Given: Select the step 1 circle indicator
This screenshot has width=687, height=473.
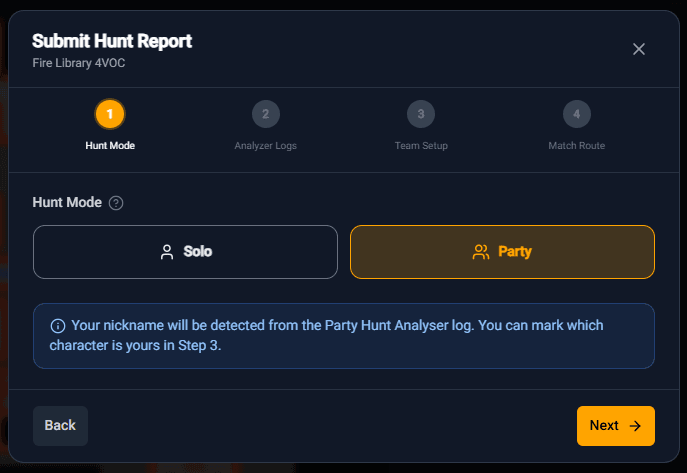Looking at the screenshot, I should pyautogui.click(x=110, y=114).
